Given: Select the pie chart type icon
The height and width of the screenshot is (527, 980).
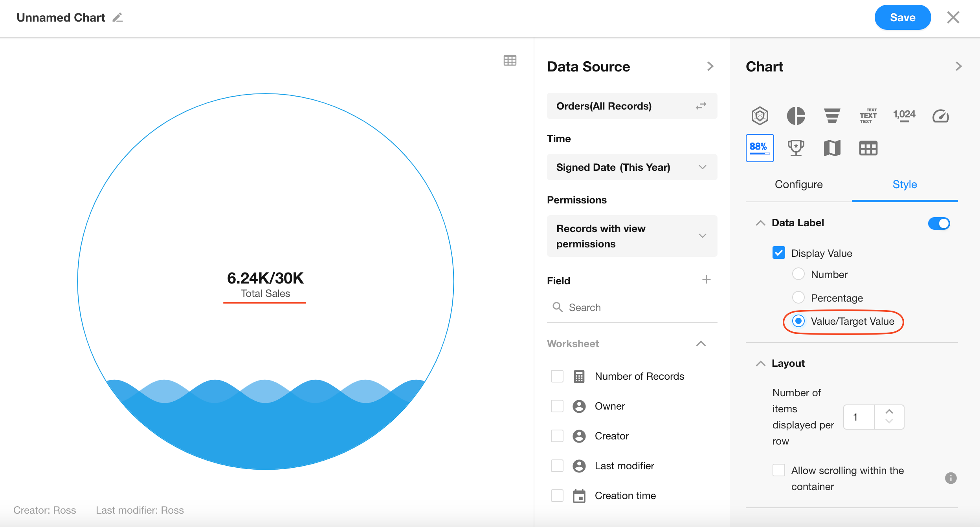Looking at the screenshot, I should click(796, 116).
